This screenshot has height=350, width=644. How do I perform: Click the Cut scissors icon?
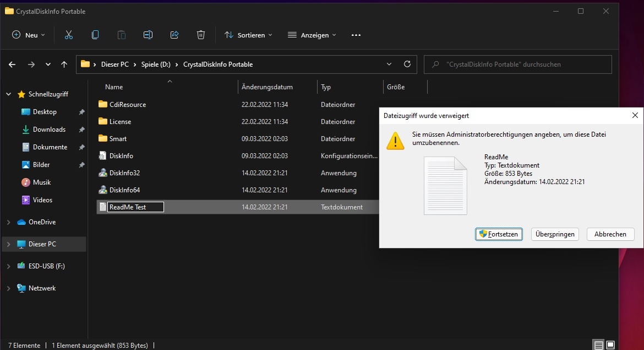coord(69,35)
